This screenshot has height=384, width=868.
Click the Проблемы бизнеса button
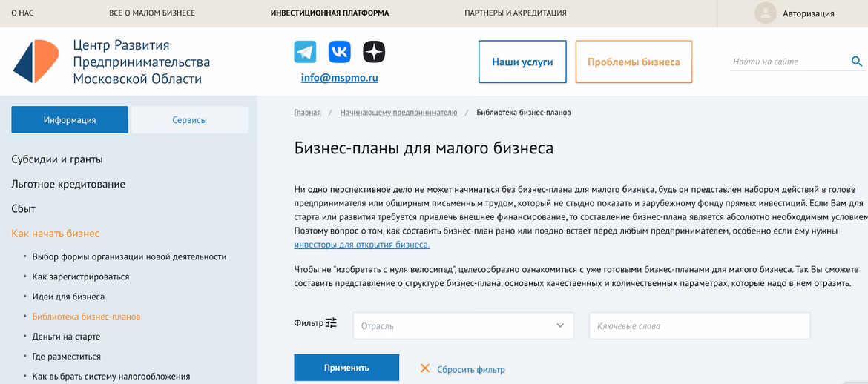634,62
